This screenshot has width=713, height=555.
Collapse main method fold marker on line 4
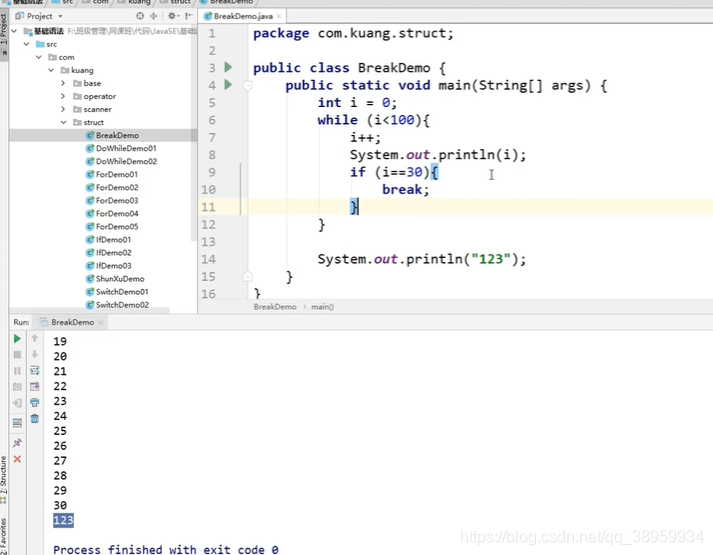point(248,85)
